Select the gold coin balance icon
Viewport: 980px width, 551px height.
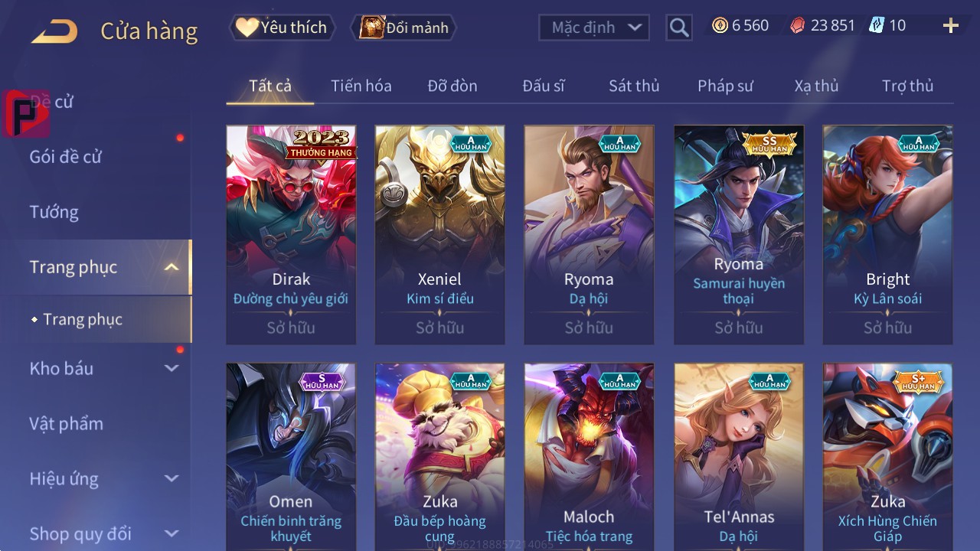(720, 25)
